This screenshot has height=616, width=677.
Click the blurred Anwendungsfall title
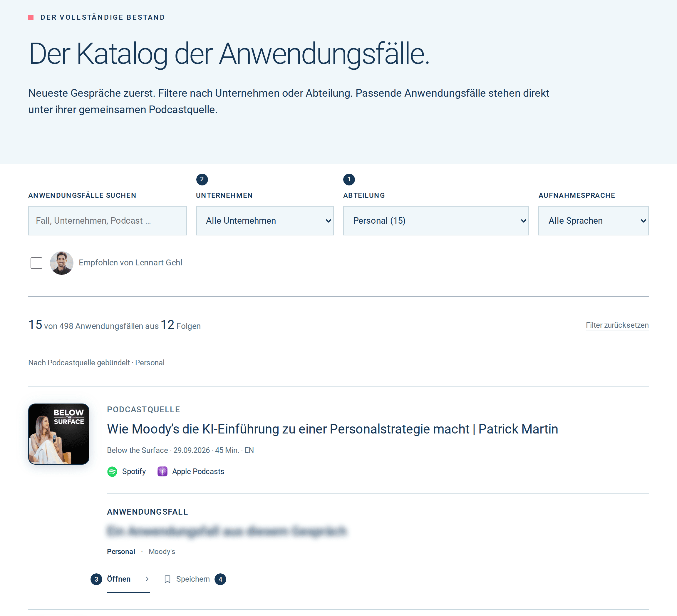pyautogui.click(x=227, y=531)
